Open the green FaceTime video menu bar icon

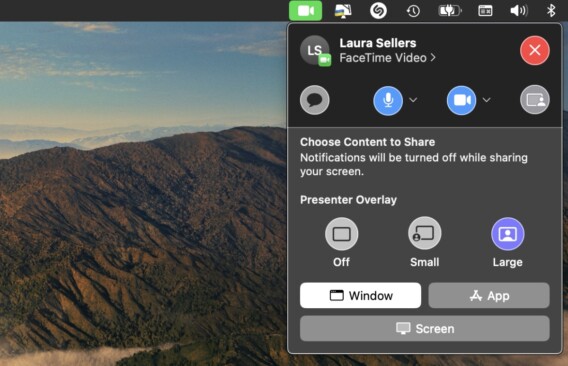[x=305, y=11]
